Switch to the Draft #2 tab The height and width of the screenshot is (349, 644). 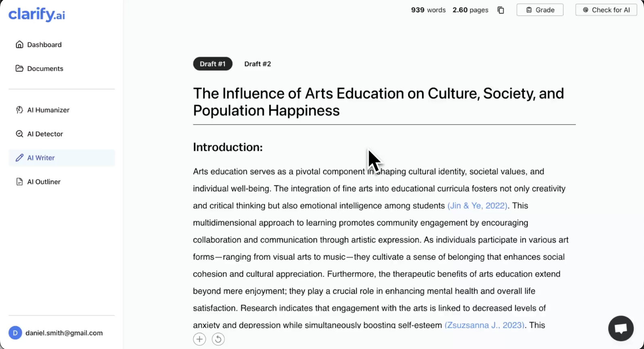[258, 64]
